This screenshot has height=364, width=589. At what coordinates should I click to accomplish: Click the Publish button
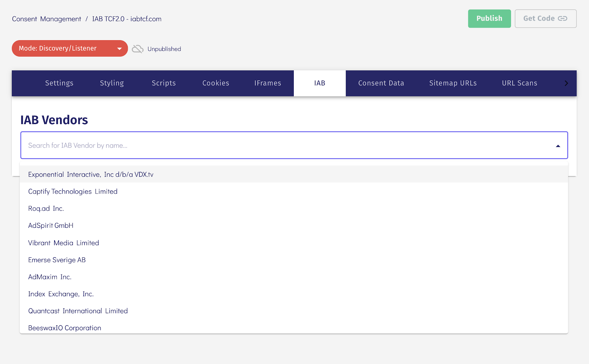click(x=489, y=18)
